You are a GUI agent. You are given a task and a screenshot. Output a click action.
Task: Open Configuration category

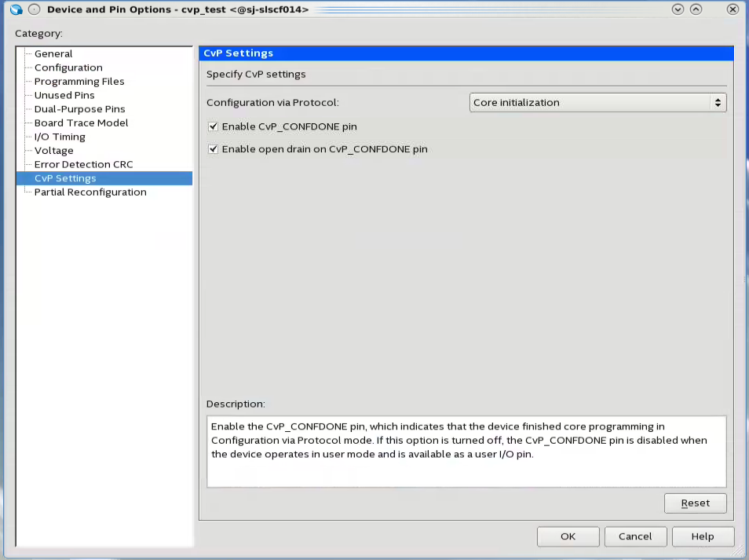pyautogui.click(x=68, y=68)
